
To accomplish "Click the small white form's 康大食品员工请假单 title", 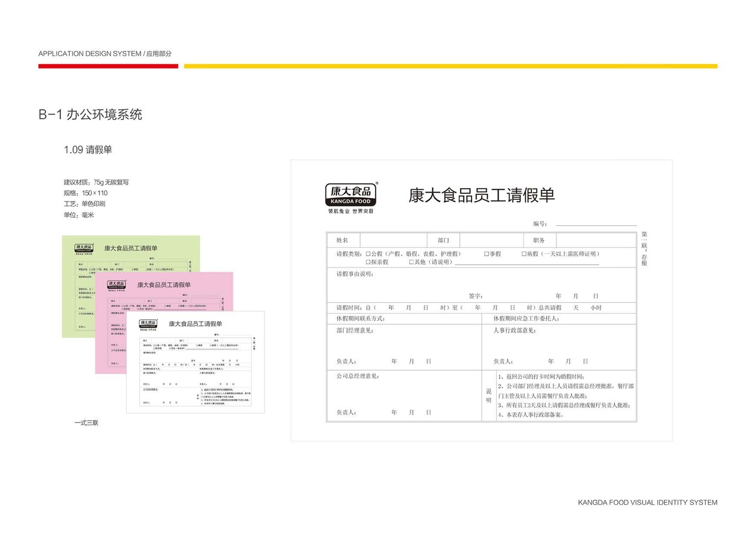I will tap(195, 324).
